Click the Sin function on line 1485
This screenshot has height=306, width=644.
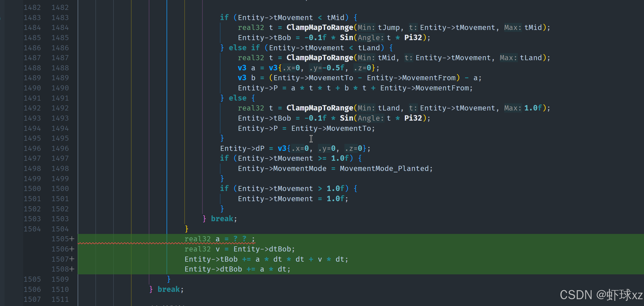pos(346,38)
